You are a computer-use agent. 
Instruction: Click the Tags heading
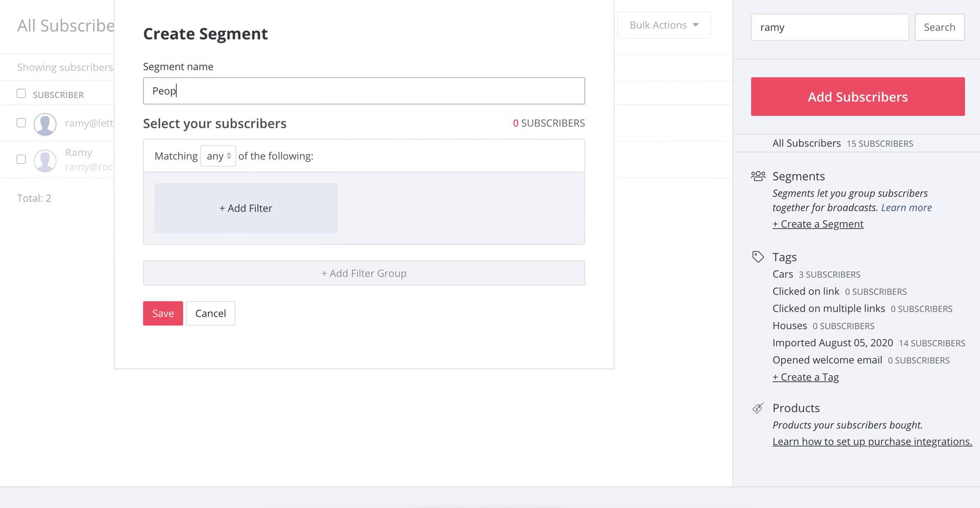pos(785,257)
